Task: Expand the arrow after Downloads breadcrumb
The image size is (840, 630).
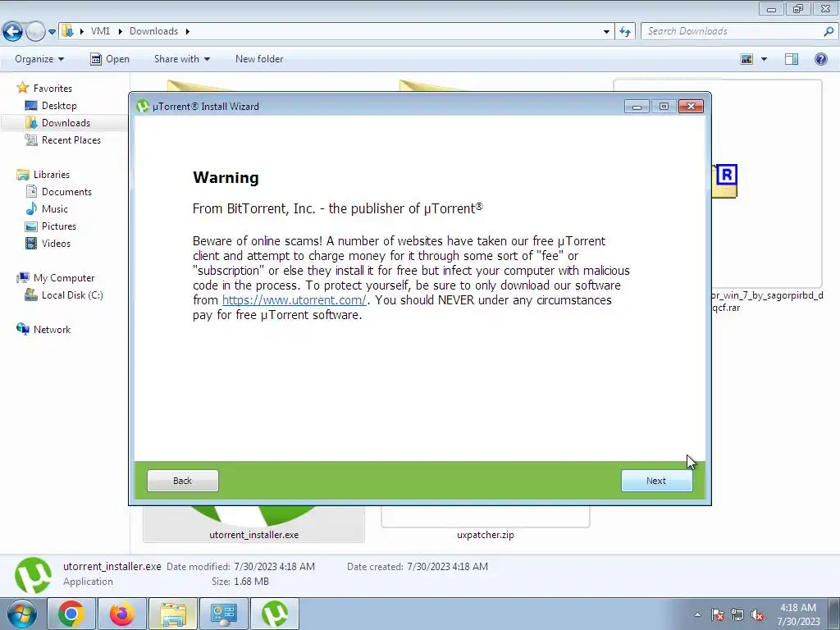Action: tap(188, 31)
